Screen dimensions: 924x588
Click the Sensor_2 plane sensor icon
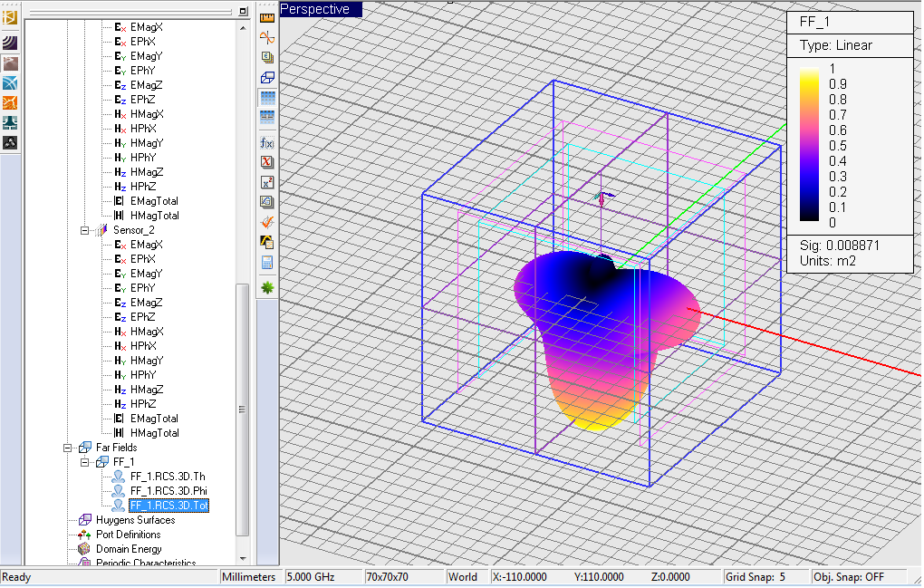coord(101,230)
